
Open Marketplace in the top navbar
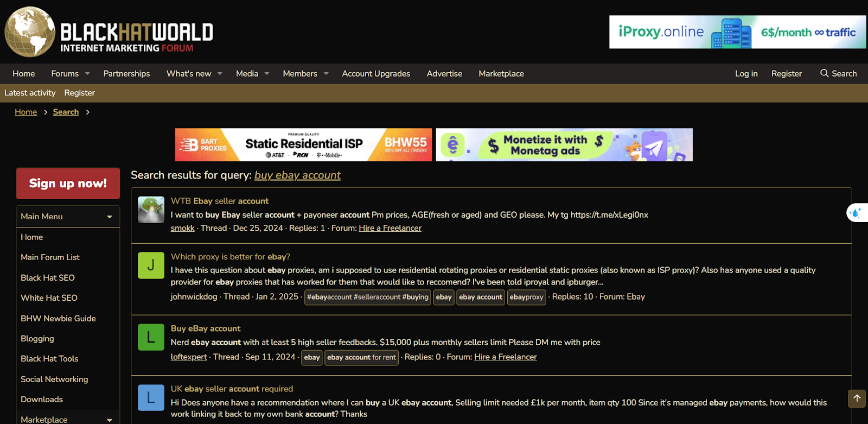pyautogui.click(x=501, y=73)
